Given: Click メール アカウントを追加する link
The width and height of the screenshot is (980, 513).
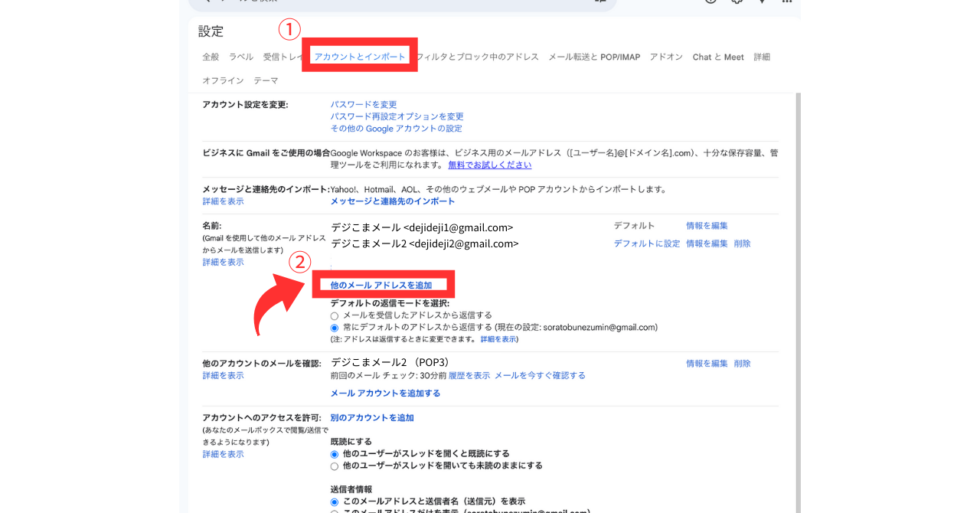Looking at the screenshot, I should tap(385, 394).
